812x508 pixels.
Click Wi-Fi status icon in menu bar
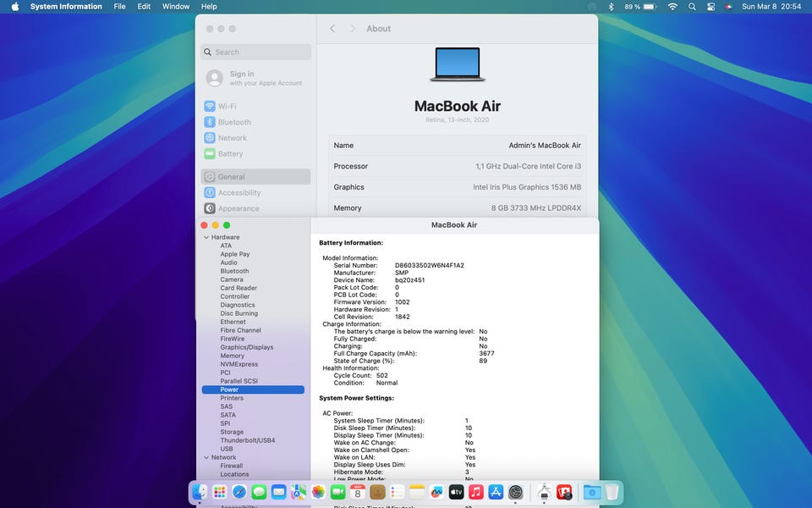coord(672,7)
